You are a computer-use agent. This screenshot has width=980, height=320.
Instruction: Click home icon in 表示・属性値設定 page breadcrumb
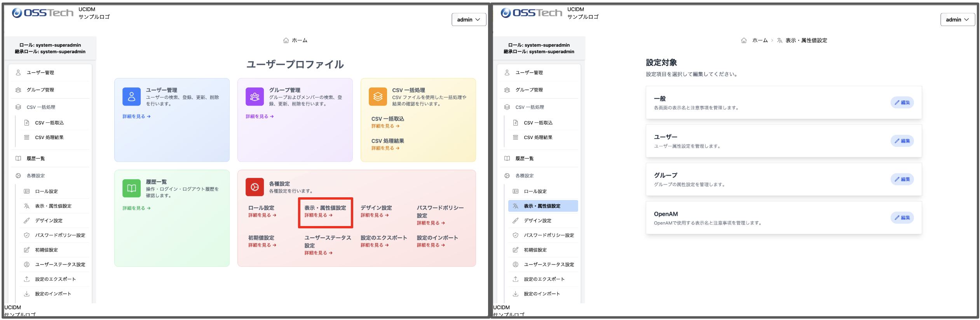pos(743,40)
